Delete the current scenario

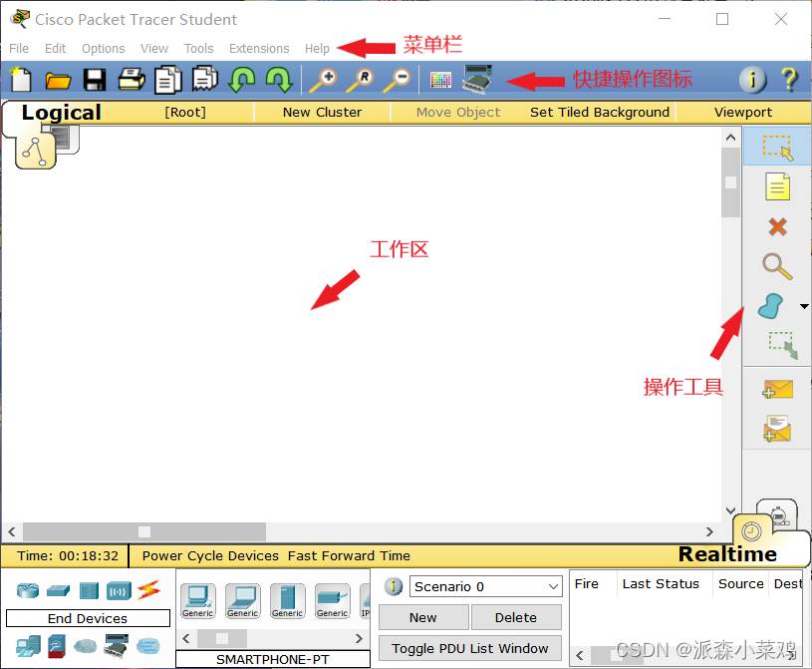[516, 617]
